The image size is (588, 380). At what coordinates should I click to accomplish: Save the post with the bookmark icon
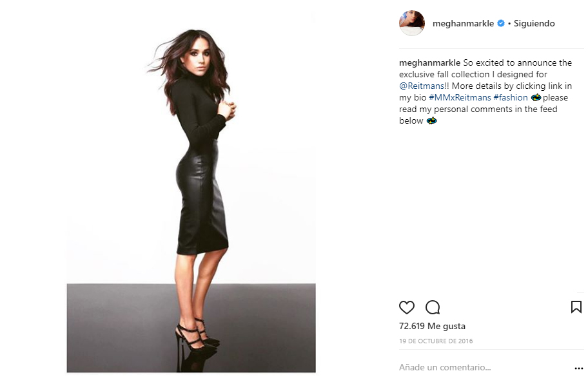[576, 307]
